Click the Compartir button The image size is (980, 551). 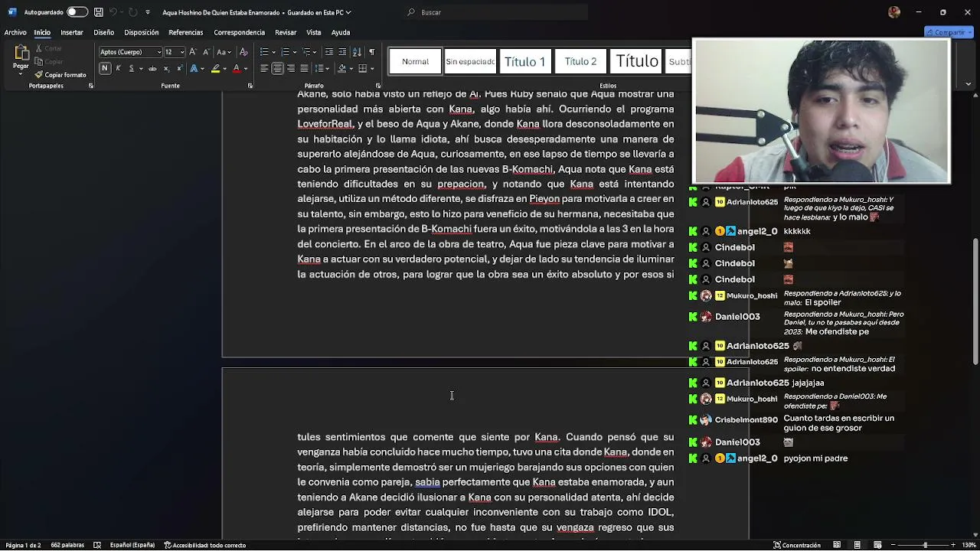pos(949,33)
